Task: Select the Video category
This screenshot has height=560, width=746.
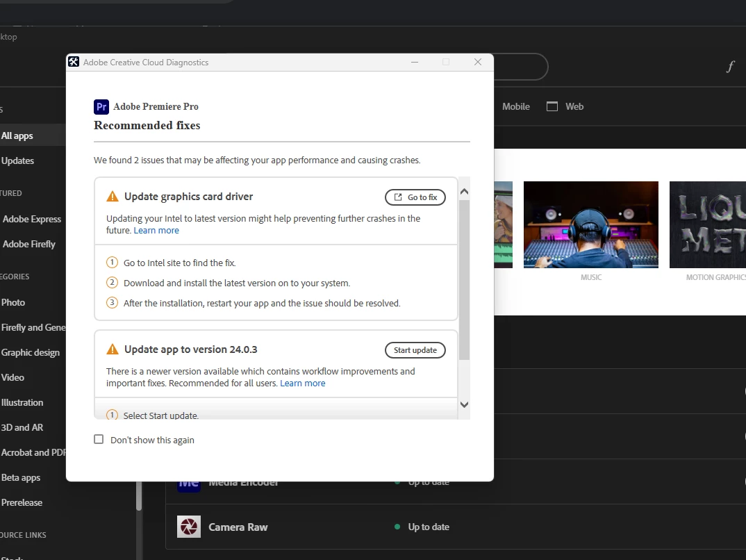Action: 13,377
